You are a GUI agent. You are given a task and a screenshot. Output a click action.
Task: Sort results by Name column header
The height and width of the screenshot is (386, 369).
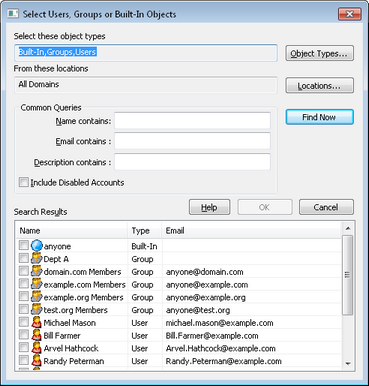click(71, 231)
